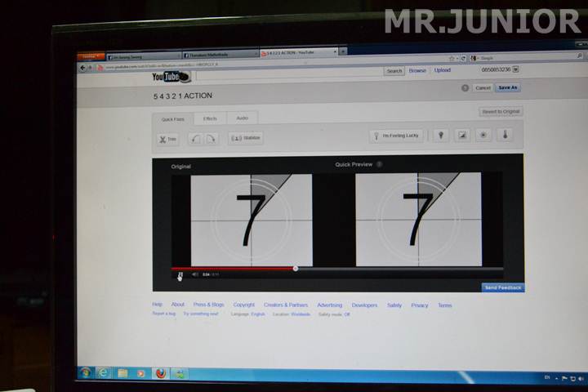Pause the video preview playback
This screenshot has height=392, width=588.
point(180,275)
